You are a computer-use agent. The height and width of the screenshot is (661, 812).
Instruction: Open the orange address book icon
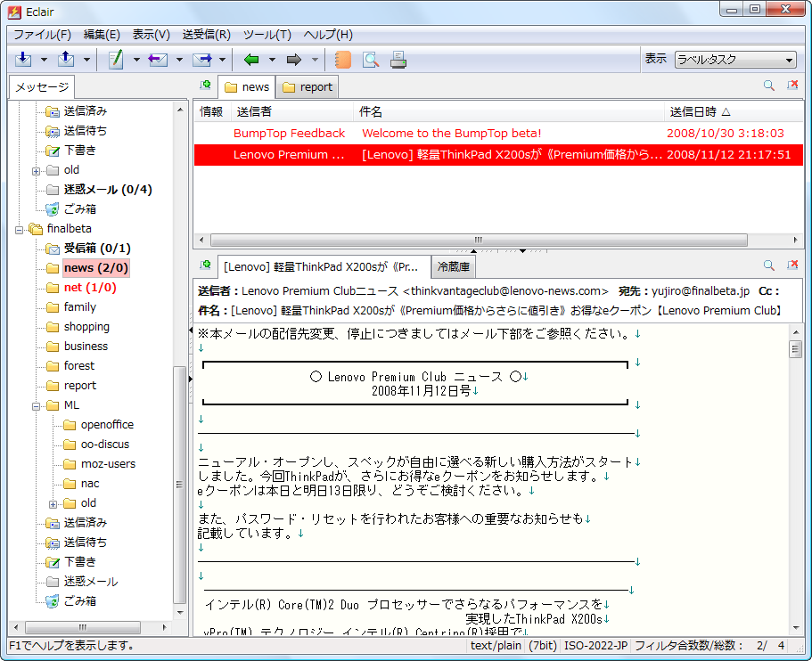[342, 60]
